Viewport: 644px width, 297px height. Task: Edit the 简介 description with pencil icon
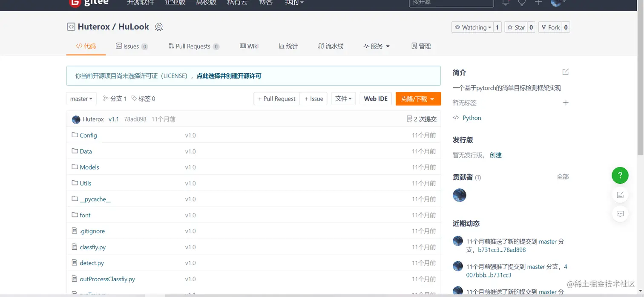click(x=566, y=72)
